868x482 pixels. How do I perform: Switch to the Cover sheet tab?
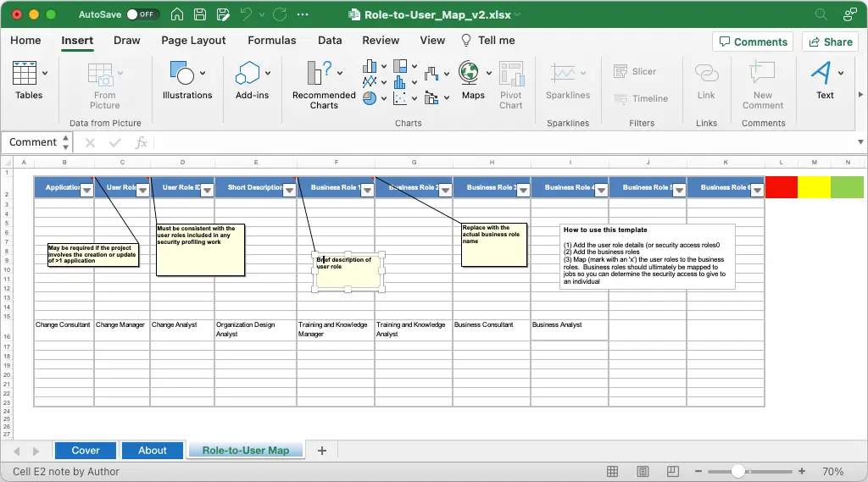tap(86, 451)
